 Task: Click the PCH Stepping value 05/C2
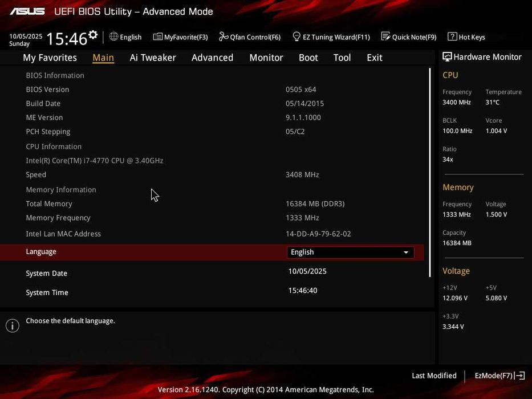(295, 132)
